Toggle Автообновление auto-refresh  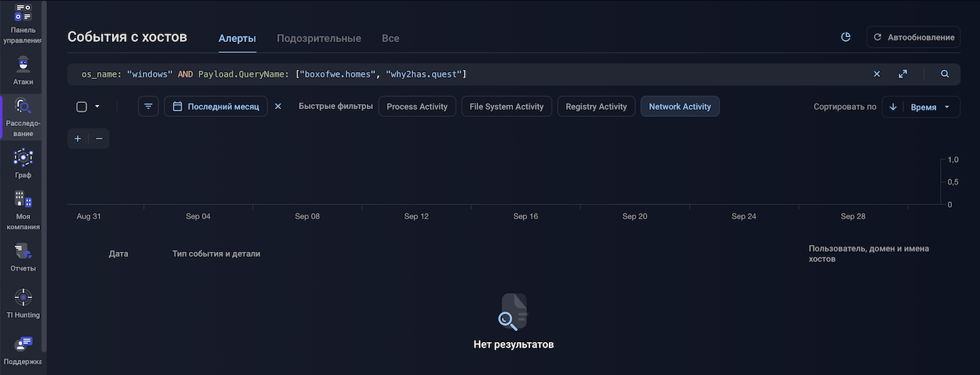[913, 37]
